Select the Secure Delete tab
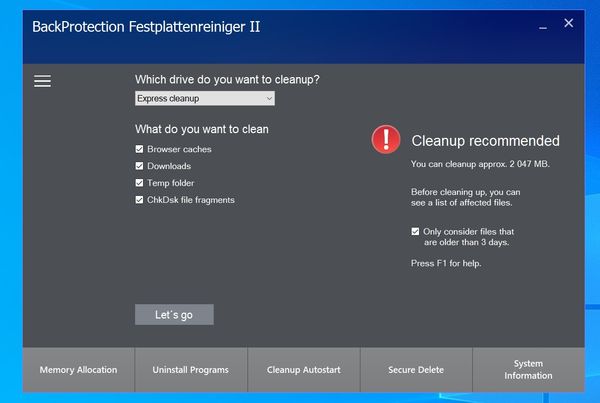This screenshot has width=600, height=403. click(x=416, y=370)
